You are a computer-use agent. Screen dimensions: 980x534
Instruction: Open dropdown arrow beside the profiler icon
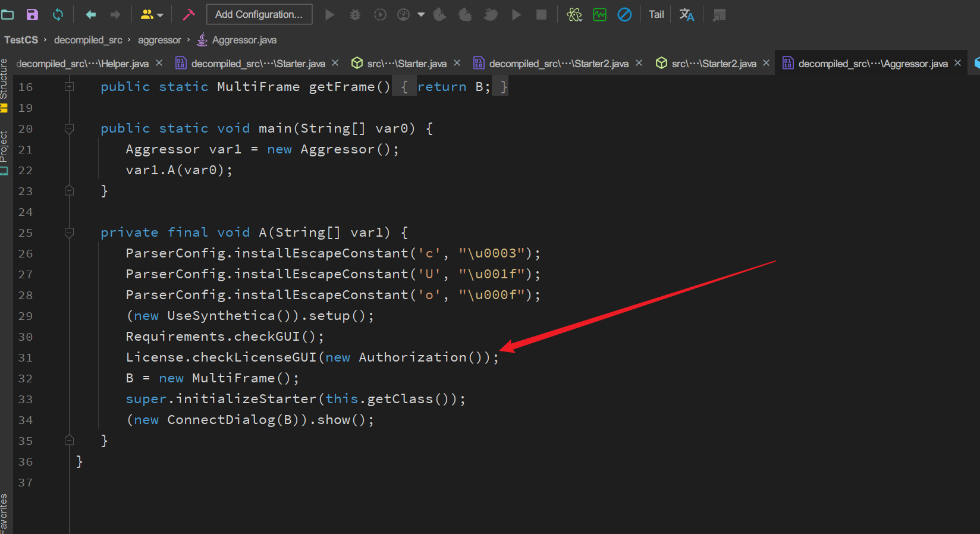pyautogui.click(x=421, y=14)
